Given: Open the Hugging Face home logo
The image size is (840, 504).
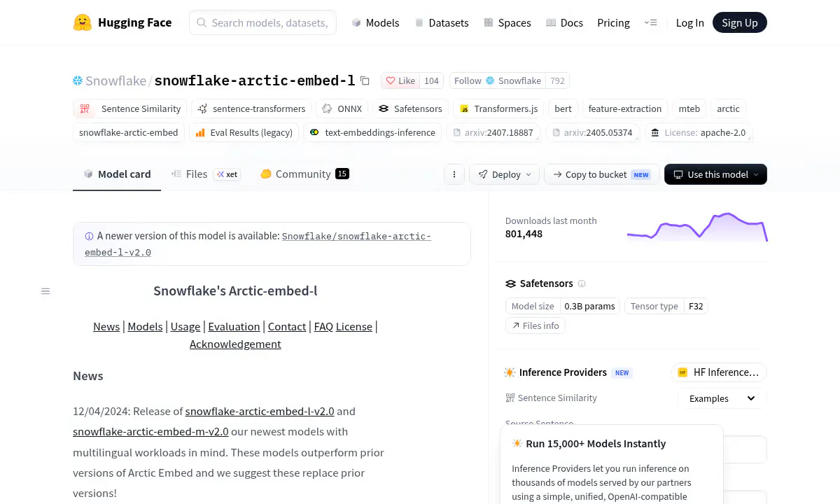Looking at the screenshot, I should click(x=122, y=22).
